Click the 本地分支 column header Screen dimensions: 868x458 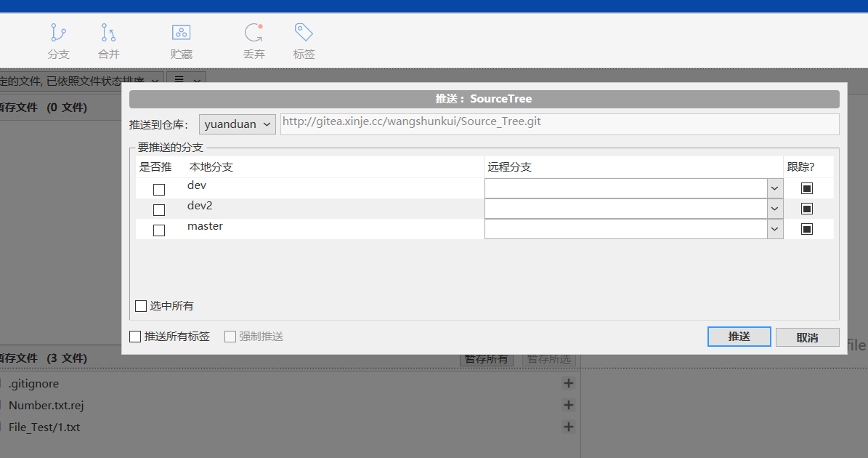(211, 166)
